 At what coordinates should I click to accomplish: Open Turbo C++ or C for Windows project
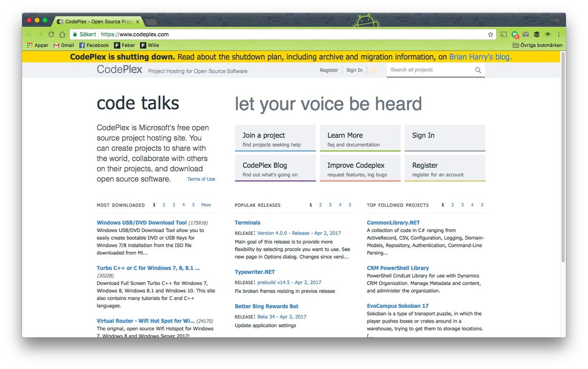(x=148, y=268)
